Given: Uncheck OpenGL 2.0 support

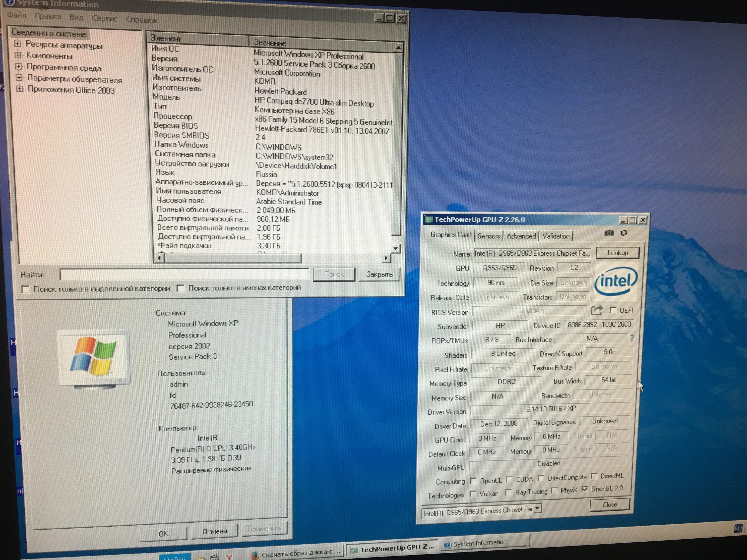Looking at the screenshot, I should [585, 490].
